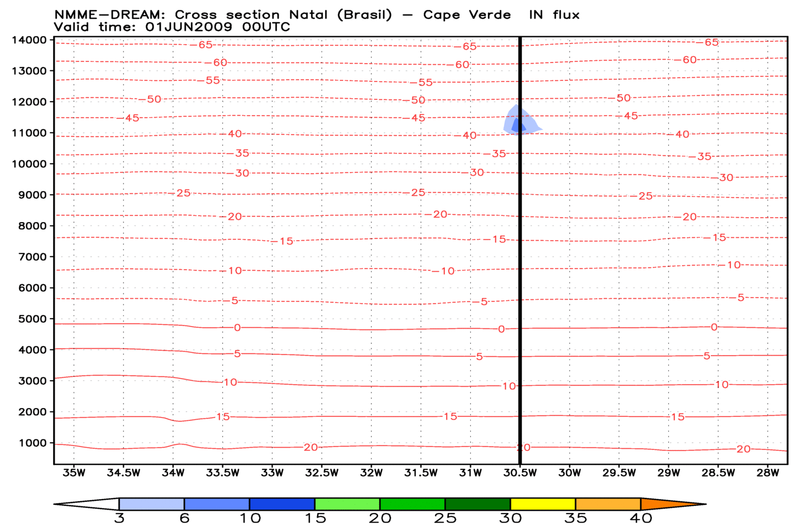Click the 32W longitude axis label

click(x=371, y=473)
